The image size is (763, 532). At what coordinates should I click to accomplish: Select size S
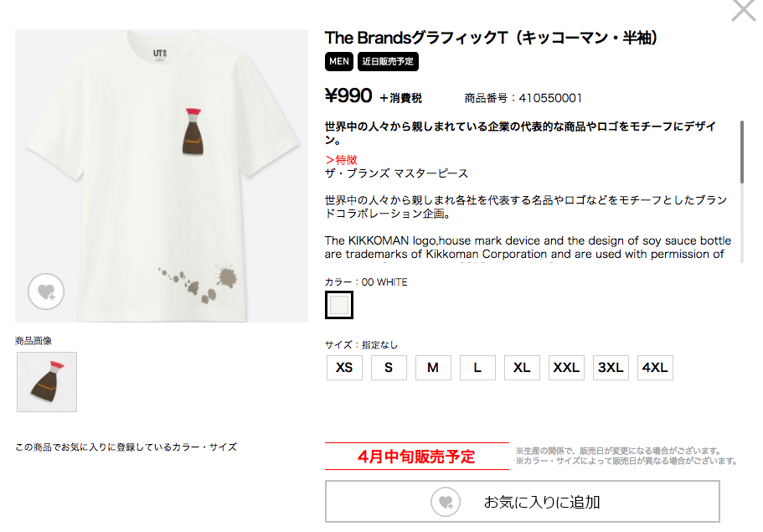[389, 368]
